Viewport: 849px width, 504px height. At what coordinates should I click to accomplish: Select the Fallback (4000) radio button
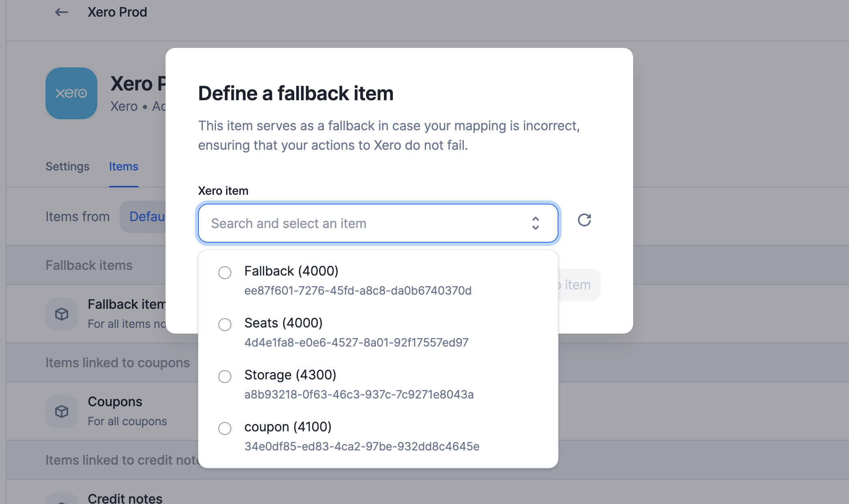pyautogui.click(x=225, y=273)
